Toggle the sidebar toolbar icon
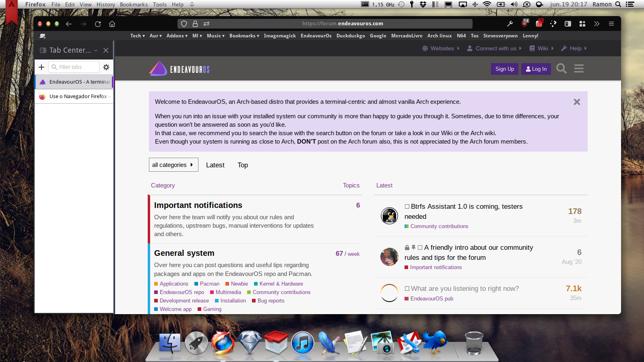The width and height of the screenshot is (644, 362). tap(568, 24)
